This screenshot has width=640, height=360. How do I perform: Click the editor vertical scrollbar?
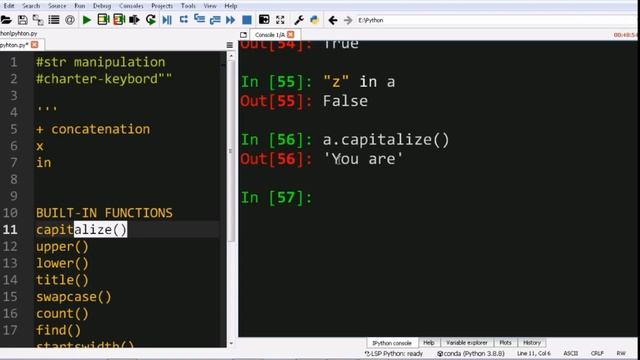[x=231, y=151]
